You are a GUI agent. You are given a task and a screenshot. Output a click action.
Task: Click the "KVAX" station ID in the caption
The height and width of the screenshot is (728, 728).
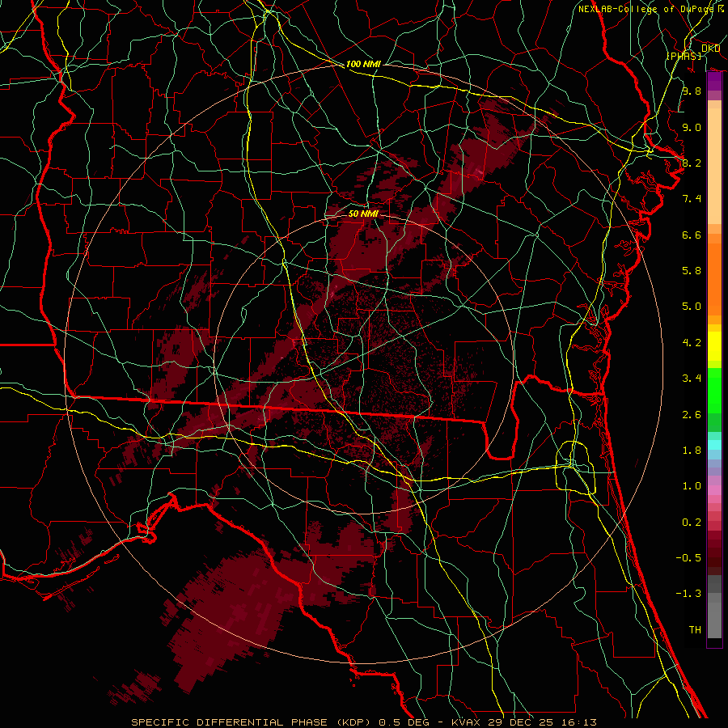(x=464, y=722)
